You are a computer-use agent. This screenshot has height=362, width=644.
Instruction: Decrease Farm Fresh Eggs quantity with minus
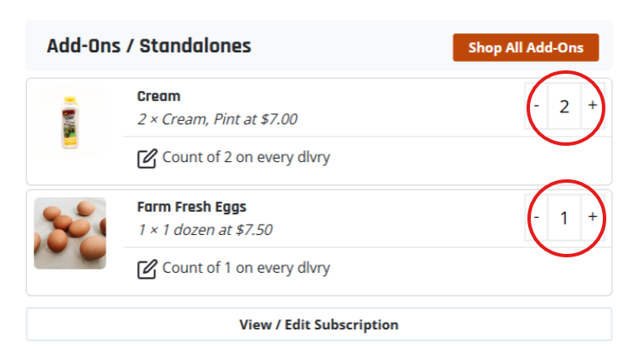(x=537, y=217)
